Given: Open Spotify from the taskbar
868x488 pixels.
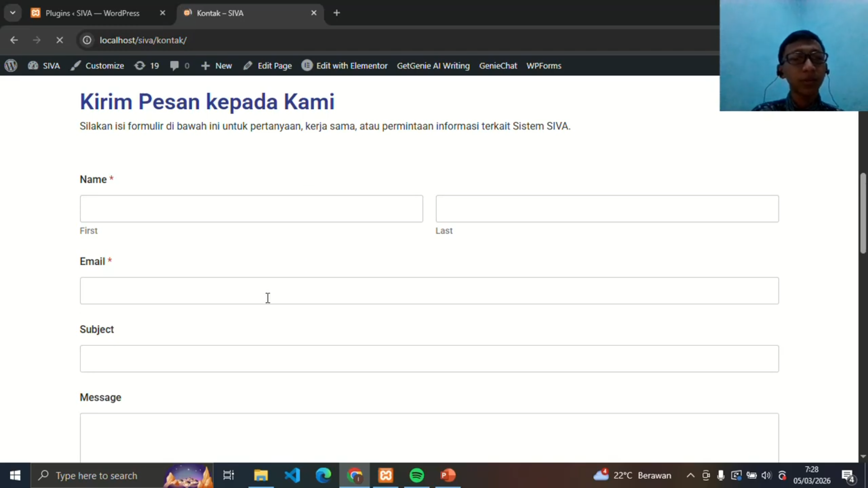Looking at the screenshot, I should click(417, 475).
